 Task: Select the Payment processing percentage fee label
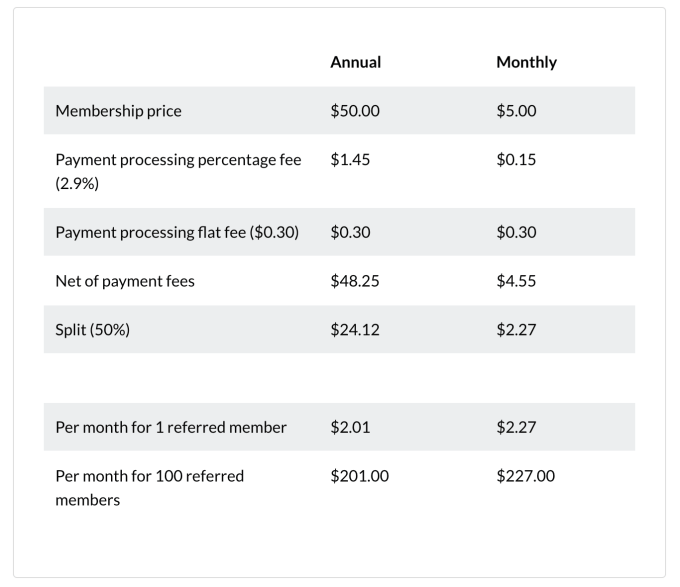[178, 160]
